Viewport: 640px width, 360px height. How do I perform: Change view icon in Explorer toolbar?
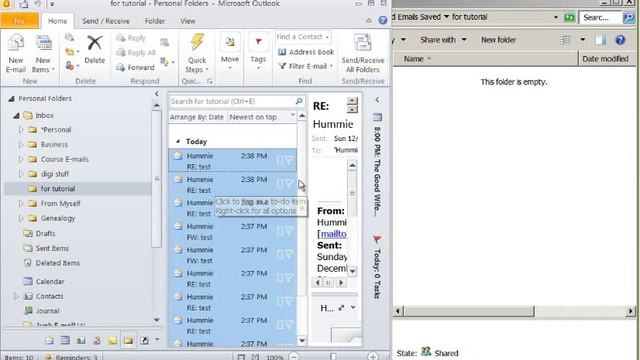pyautogui.click(x=565, y=40)
